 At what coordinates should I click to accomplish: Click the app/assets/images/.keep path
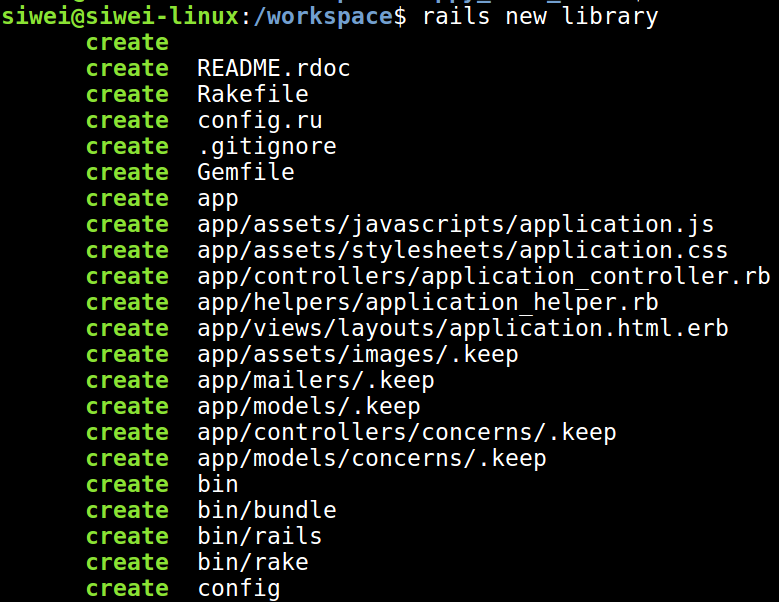pos(358,355)
